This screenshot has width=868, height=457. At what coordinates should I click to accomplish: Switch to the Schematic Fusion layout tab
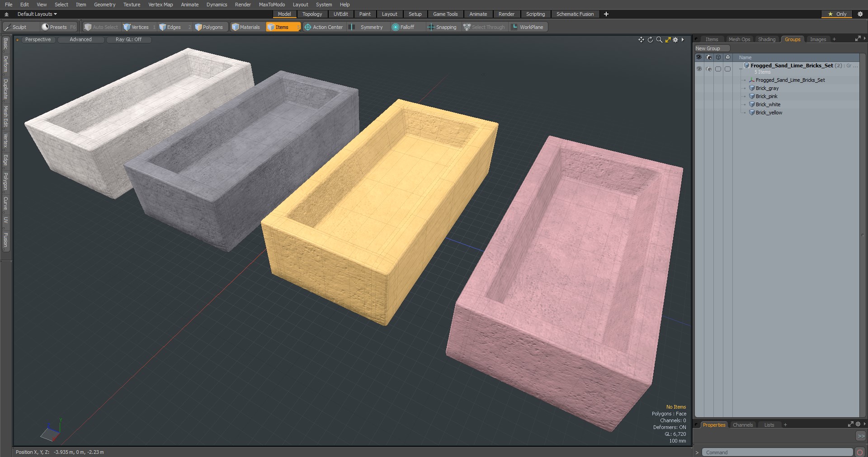[575, 14]
